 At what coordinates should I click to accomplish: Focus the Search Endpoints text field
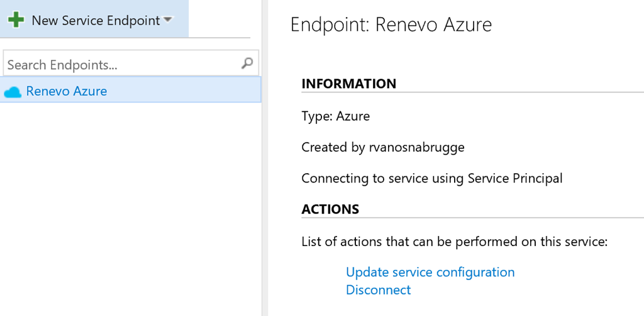119,64
